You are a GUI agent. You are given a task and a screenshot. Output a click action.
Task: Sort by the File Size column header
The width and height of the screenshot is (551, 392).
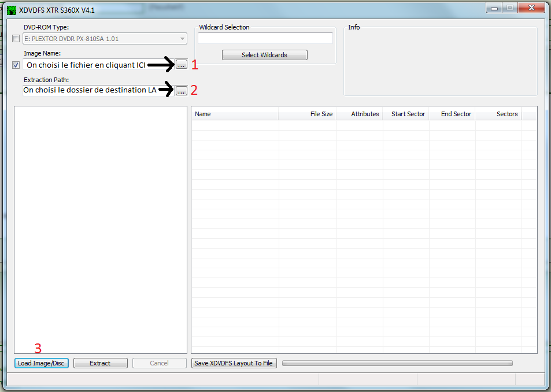point(308,114)
